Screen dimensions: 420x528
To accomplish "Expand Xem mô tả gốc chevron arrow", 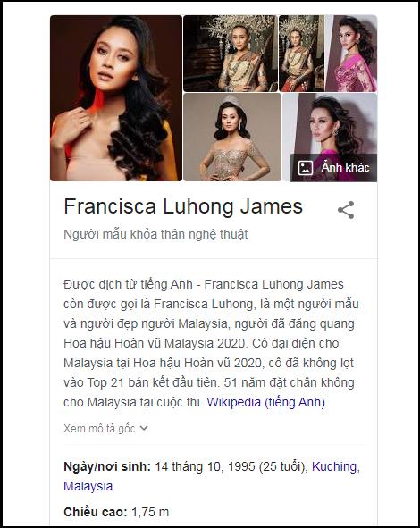I will click(144, 428).
